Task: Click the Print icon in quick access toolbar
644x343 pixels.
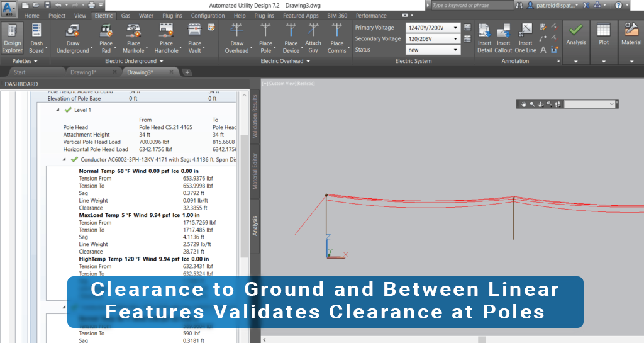Action: pos(91,5)
